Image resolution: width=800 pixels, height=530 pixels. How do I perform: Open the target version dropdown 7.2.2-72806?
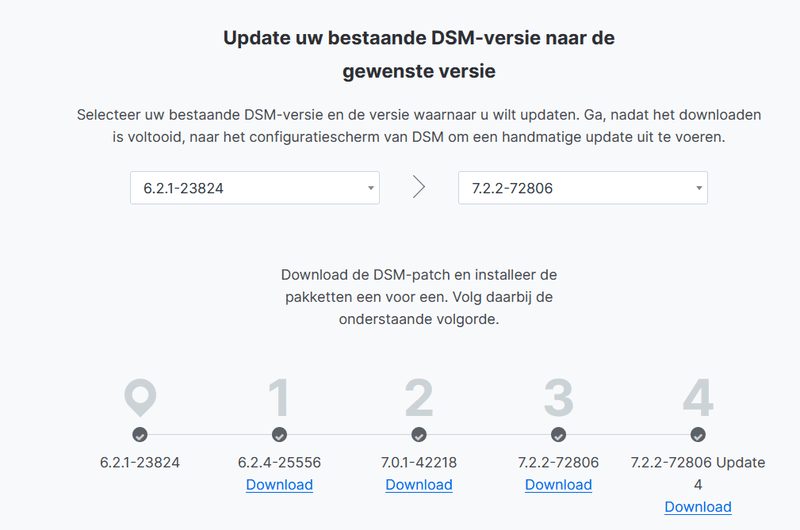pyautogui.click(x=582, y=188)
